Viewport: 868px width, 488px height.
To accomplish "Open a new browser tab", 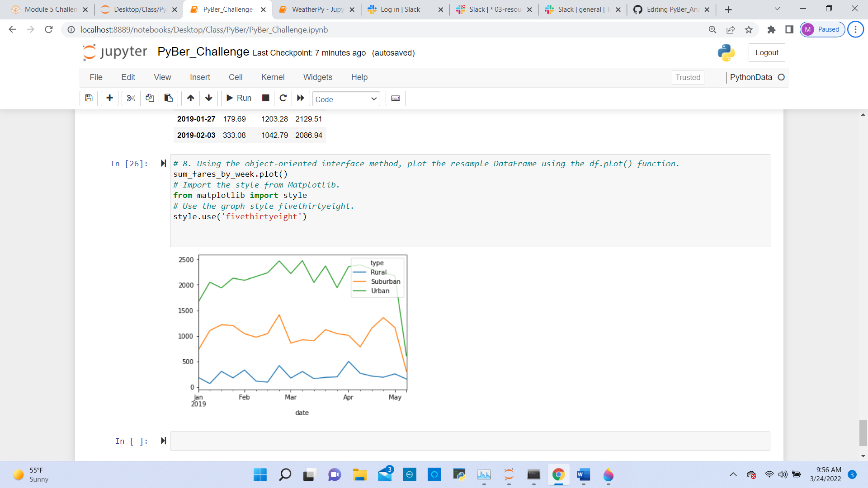I will click(728, 9).
